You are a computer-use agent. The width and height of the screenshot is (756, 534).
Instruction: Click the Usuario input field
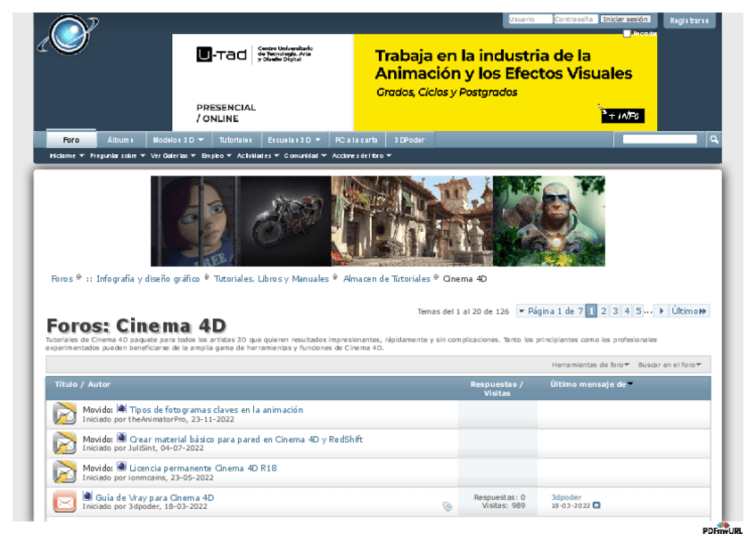(530, 20)
